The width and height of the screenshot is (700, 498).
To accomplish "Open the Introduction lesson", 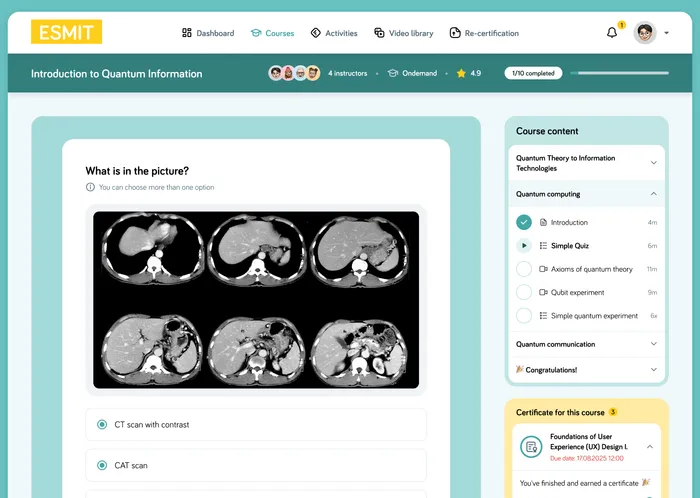I will [x=569, y=222].
